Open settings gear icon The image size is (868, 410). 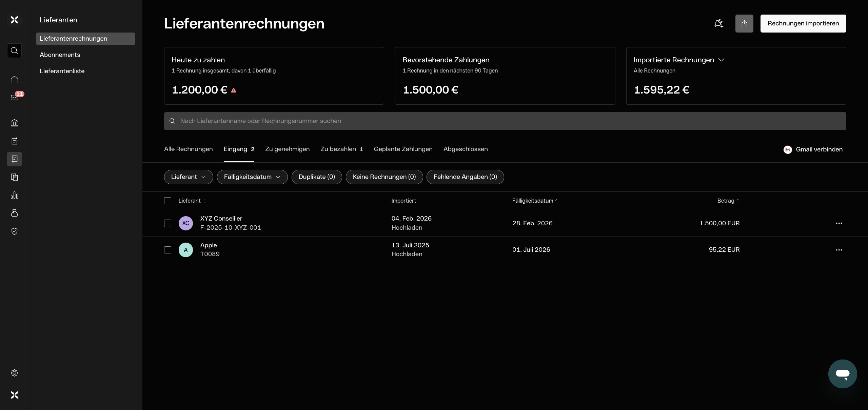[x=14, y=373]
